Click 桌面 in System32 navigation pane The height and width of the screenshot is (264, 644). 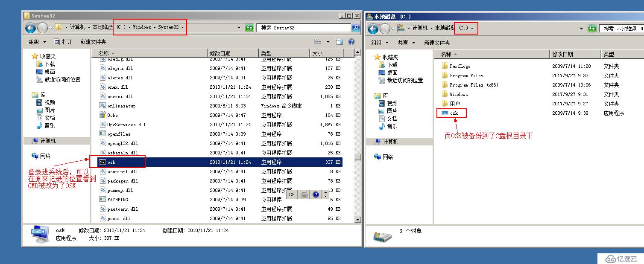tap(50, 72)
